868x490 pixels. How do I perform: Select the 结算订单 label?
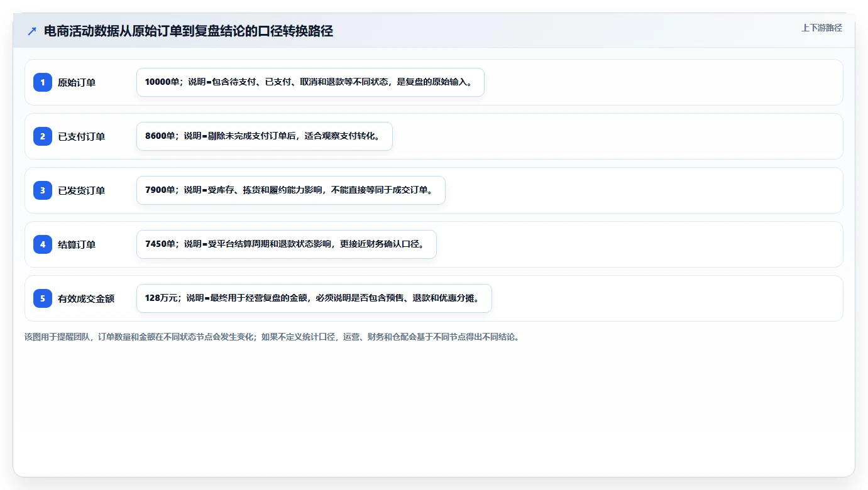click(x=77, y=244)
